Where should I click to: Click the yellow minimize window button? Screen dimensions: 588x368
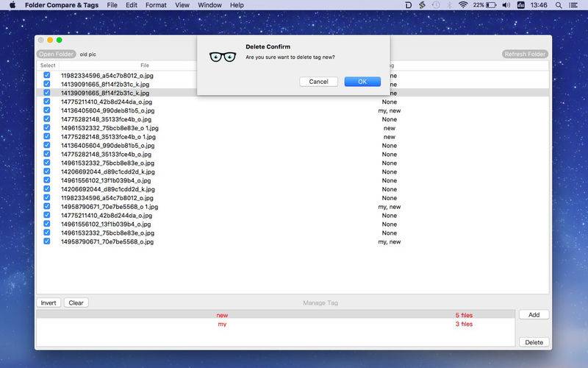pos(50,40)
